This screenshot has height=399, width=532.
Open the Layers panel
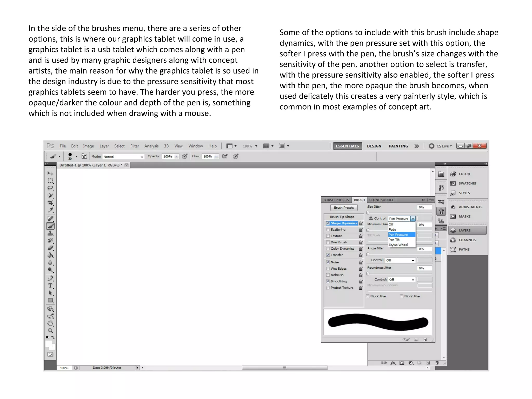467,230
